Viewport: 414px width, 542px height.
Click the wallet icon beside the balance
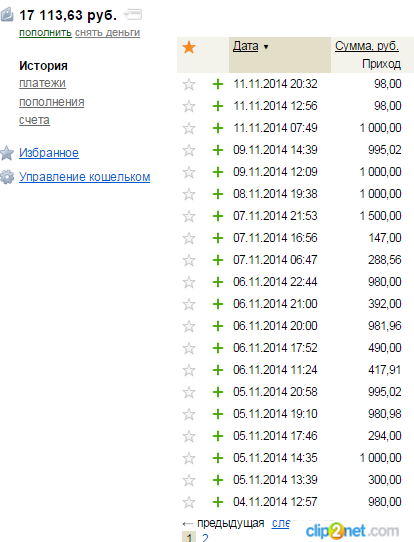point(7,15)
